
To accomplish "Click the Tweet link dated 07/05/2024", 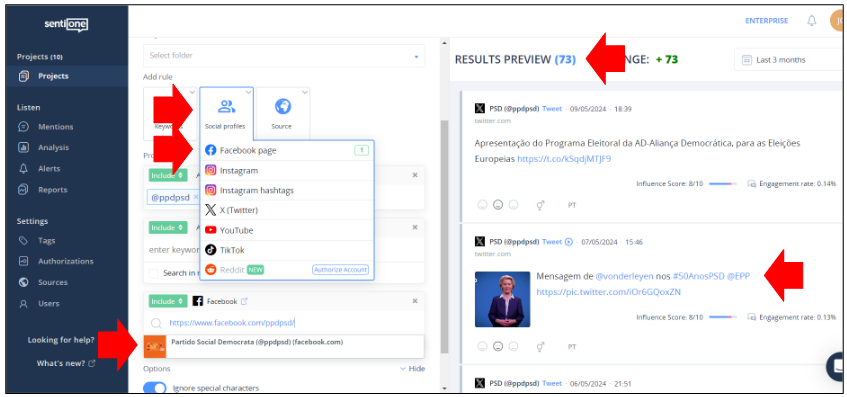I will coord(552,242).
